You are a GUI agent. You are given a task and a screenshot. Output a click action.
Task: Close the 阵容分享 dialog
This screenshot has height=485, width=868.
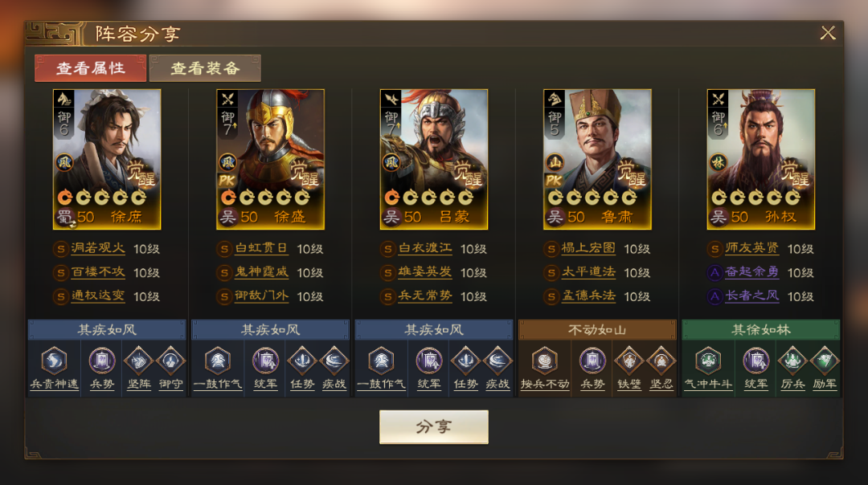828,33
